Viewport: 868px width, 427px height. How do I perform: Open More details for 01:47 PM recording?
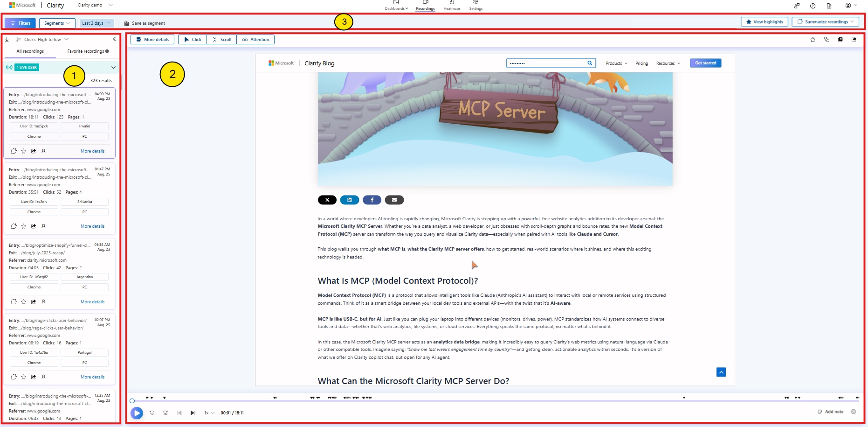coord(92,226)
